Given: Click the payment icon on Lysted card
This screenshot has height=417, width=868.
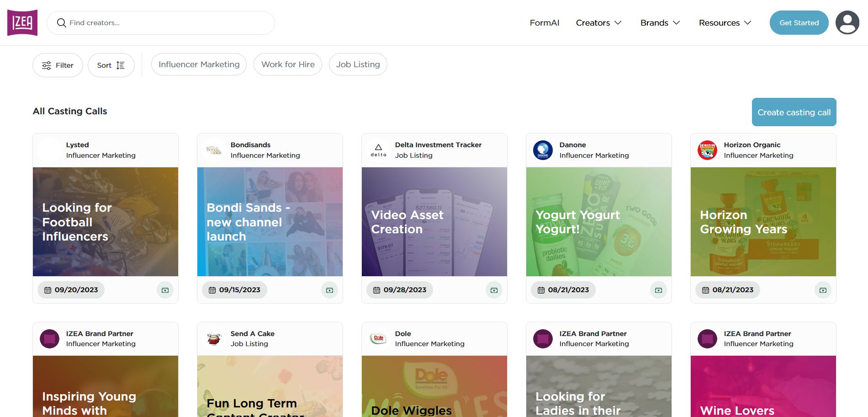Looking at the screenshot, I should click(165, 290).
